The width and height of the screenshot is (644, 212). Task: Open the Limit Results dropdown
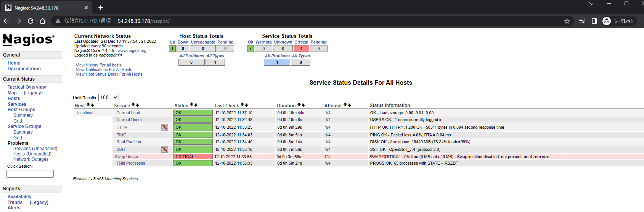click(x=109, y=98)
